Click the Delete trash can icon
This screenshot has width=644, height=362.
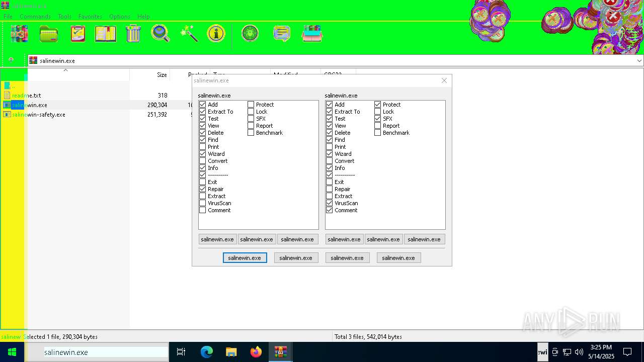point(133,34)
